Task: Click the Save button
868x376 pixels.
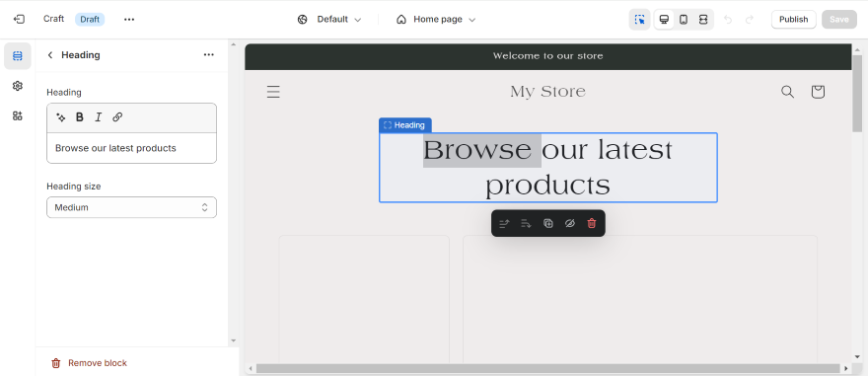Action: click(x=839, y=20)
